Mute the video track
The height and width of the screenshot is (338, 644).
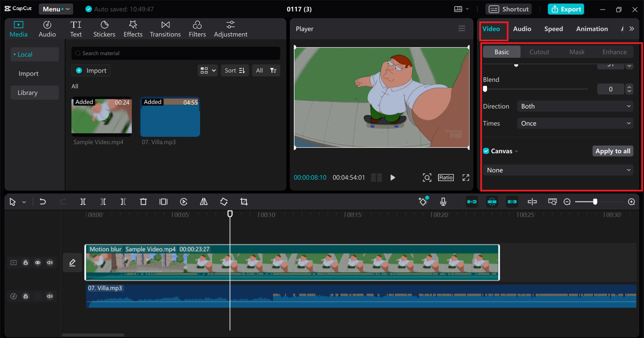[x=50, y=263]
